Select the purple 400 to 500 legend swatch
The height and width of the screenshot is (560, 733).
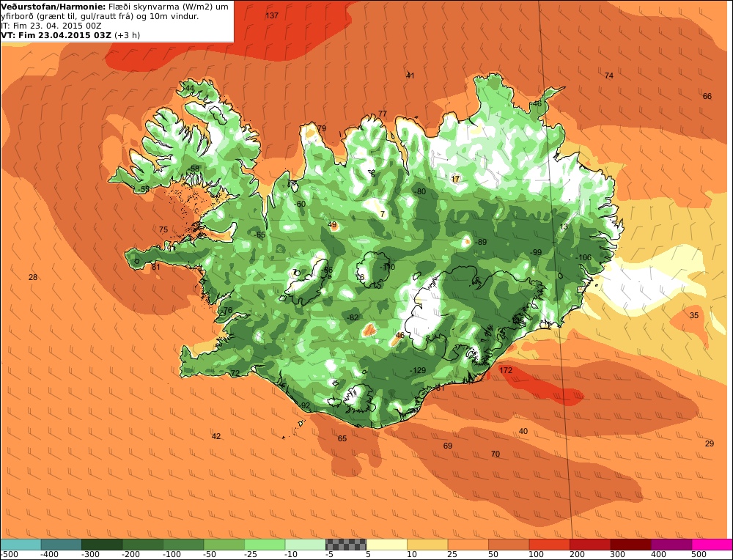coord(671,545)
